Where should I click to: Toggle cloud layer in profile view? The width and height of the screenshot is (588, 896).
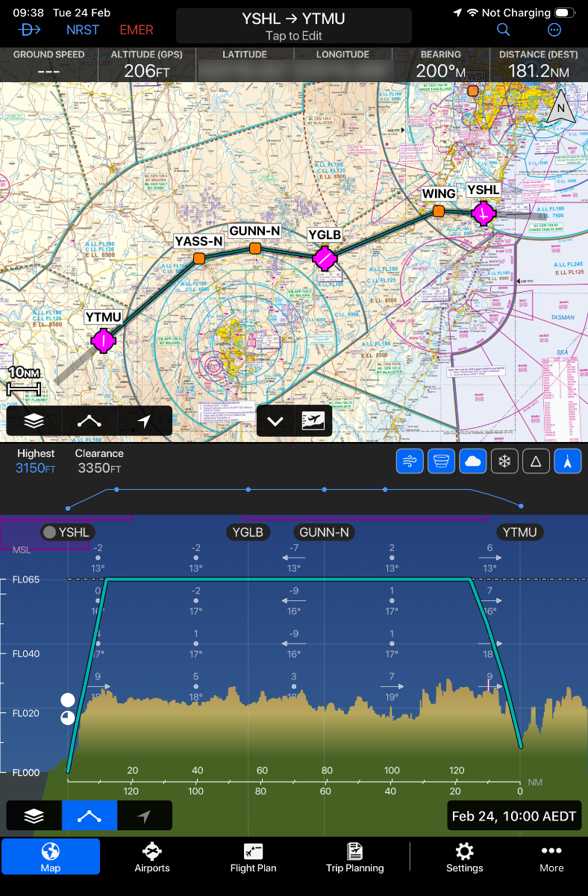click(x=473, y=461)
